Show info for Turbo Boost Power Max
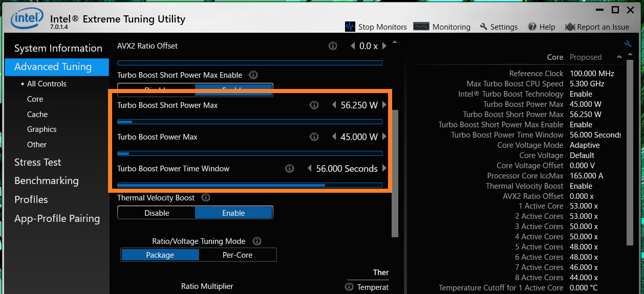This screenshot has width=644, height=294. pyautogui.click(x=314, y=137)
